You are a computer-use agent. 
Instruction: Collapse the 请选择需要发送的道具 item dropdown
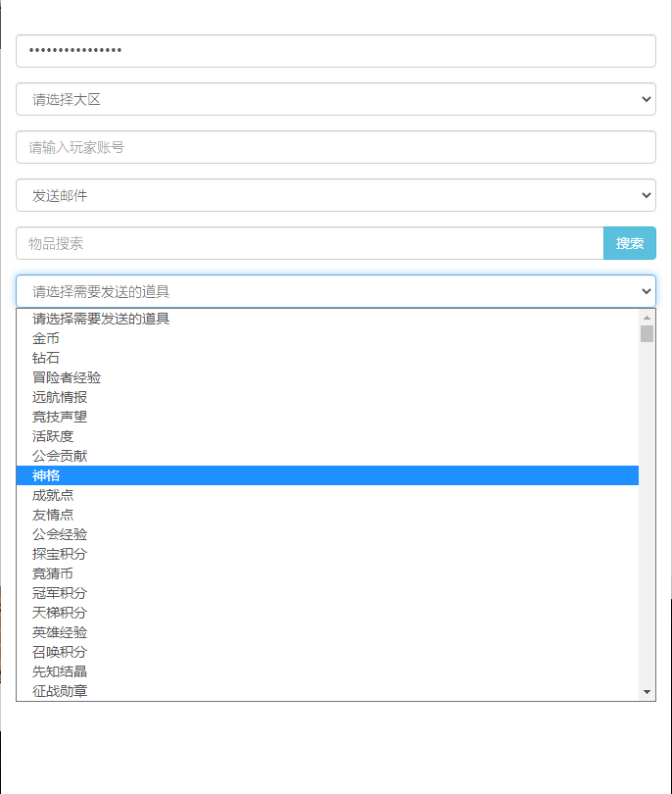coord(335,291)
